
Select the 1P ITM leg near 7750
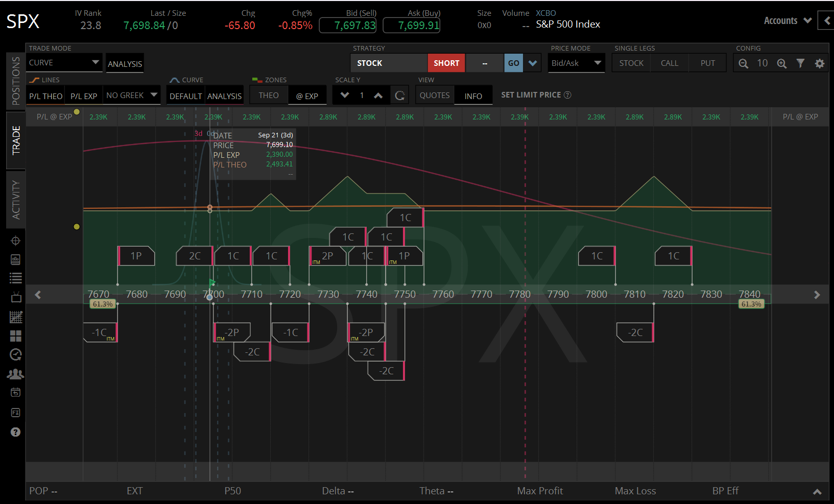(404, 256)
